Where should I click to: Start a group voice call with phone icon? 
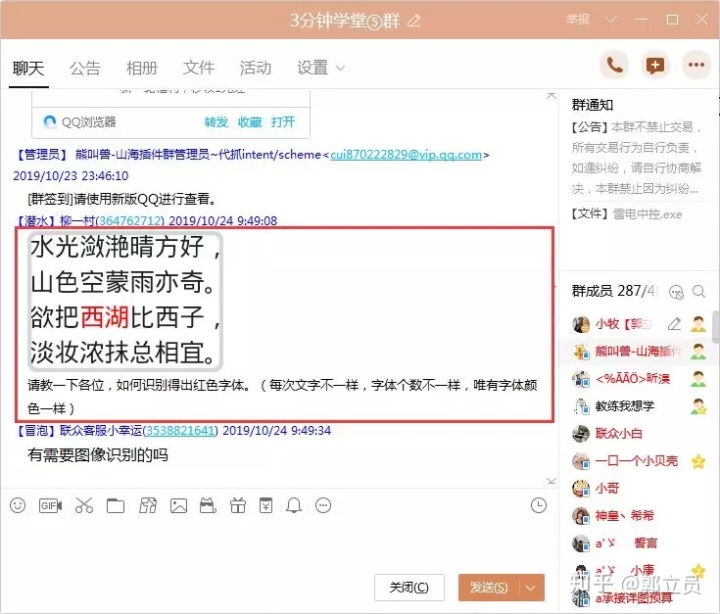point(614,65)
